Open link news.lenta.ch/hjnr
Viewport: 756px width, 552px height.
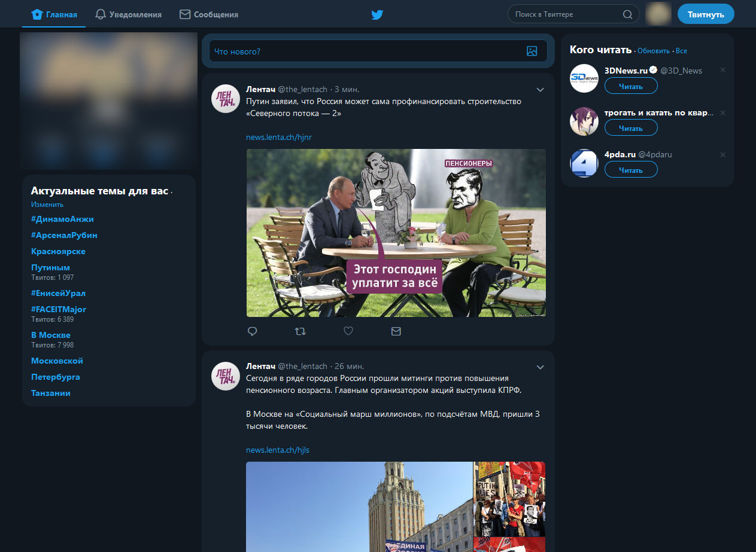click(279, 137)
